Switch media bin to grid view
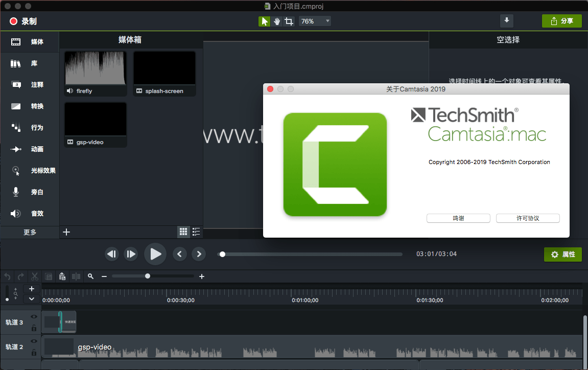The width and height of the screenshot is (588, 370). coord(183,232)
